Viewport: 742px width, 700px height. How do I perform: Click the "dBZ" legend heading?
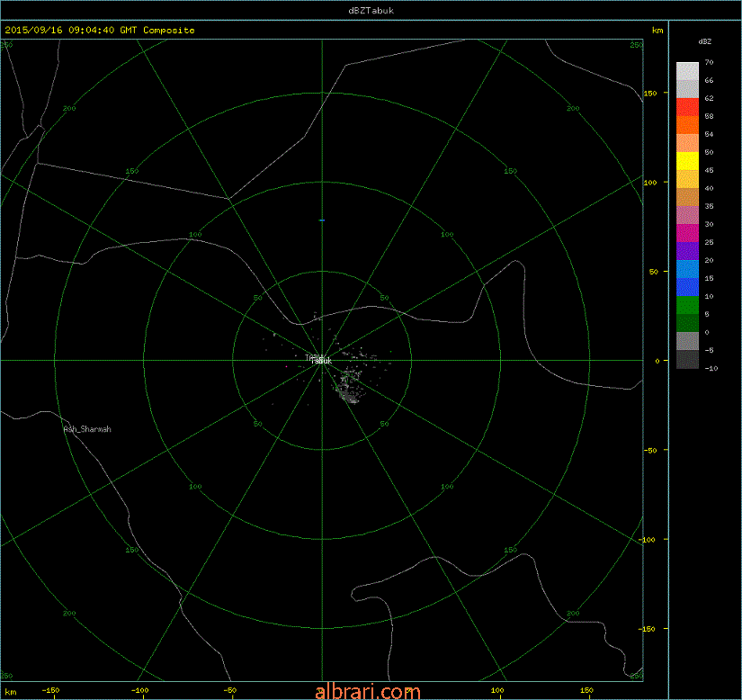(x=704, y=41)
